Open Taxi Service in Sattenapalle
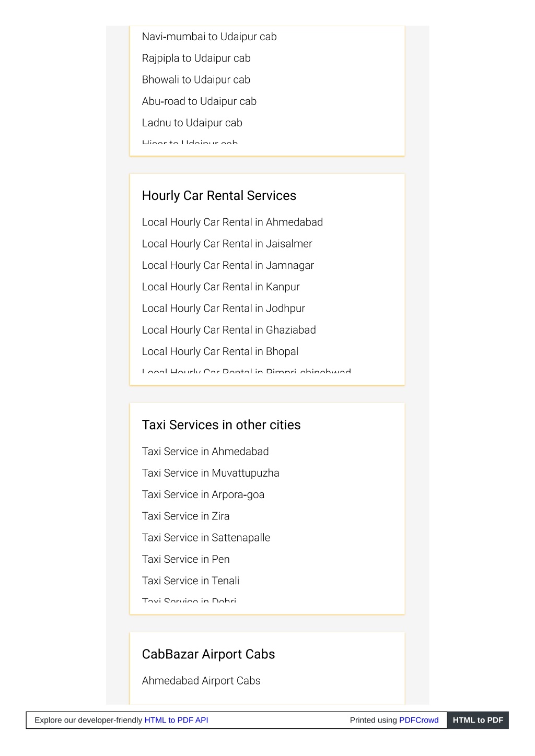This screenshot has height=756, width=535. coord(206,538)
